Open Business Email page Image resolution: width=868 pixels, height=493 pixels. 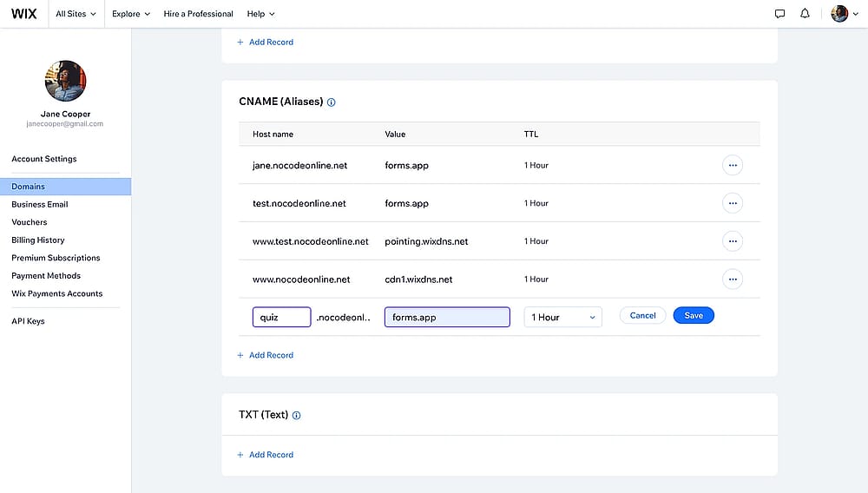coord(40,204)
